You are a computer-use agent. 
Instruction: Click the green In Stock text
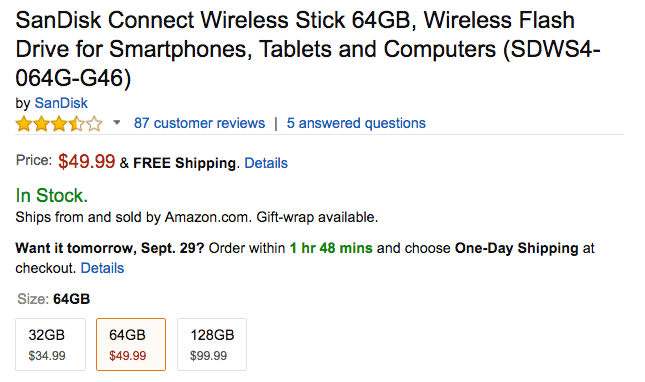pyautogui.click(x=52, y=195)
